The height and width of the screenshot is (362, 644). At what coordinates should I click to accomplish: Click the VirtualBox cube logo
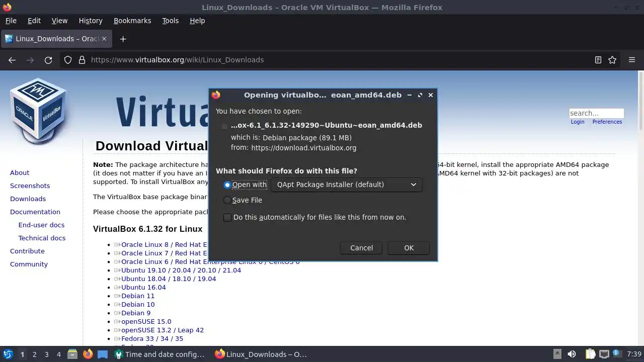click(38, 111)
